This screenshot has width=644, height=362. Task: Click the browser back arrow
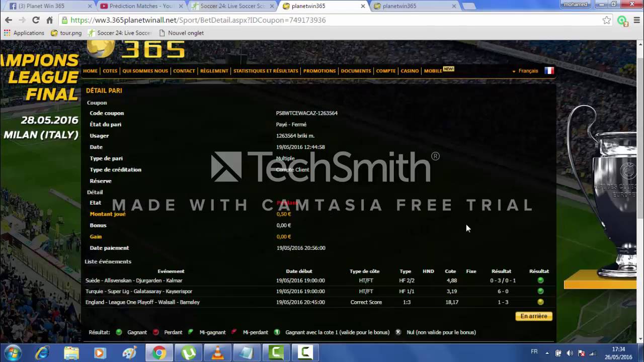point(8,20)
